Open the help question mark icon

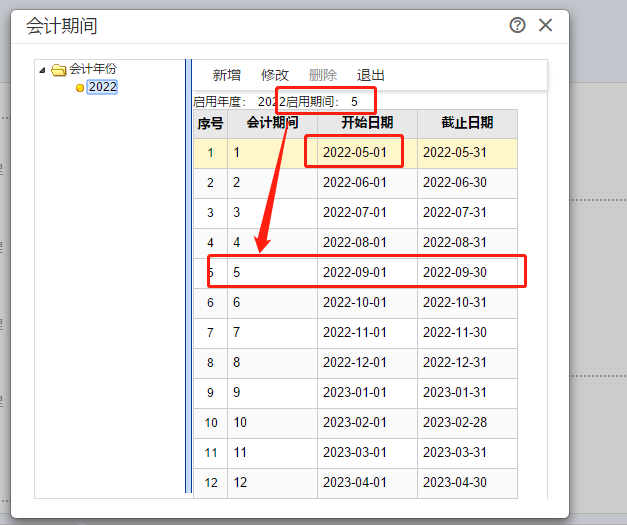click(x=517, y=25)
